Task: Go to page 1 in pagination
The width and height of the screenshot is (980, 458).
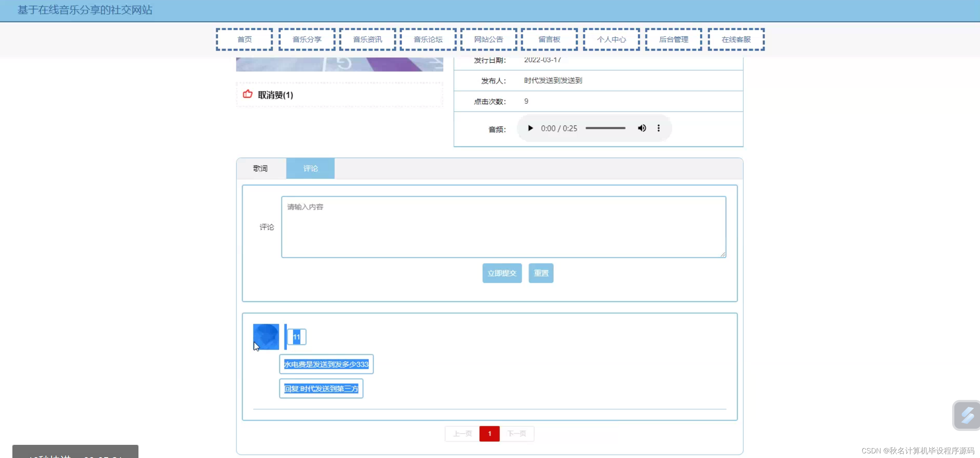Action: tap(489, 434)
